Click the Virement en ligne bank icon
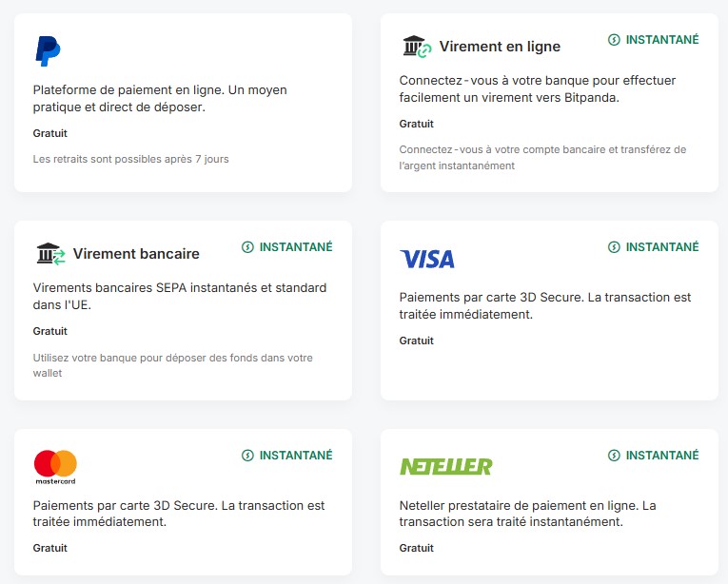The height and width of the screenshot is (584, 728). tap(417, 46)
